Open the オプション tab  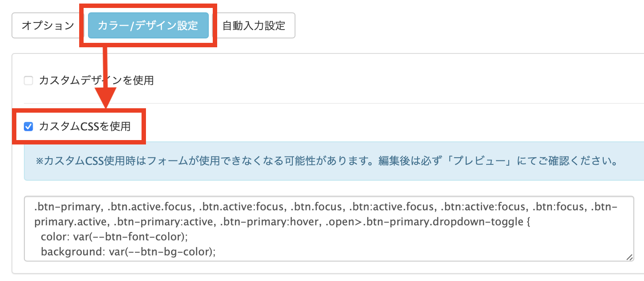tap(48, 26)
